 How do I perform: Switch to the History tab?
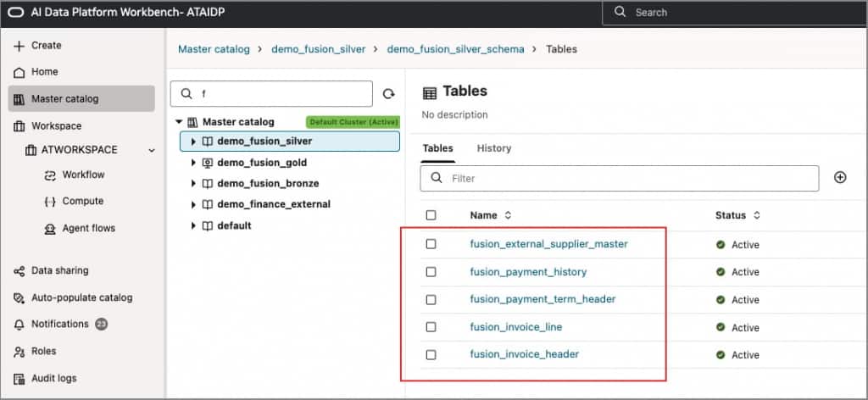coord(493,148)
